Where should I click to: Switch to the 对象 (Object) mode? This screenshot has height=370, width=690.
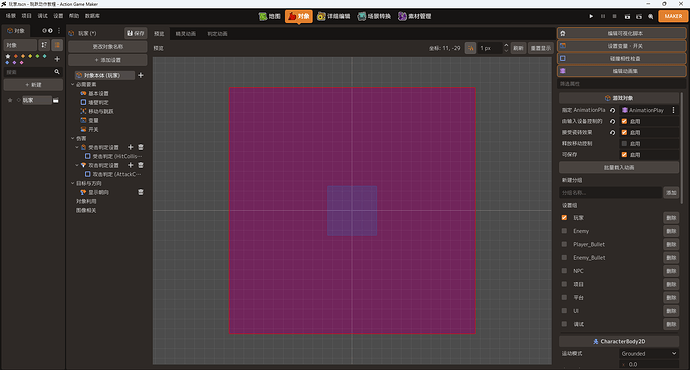pos(299,16)
